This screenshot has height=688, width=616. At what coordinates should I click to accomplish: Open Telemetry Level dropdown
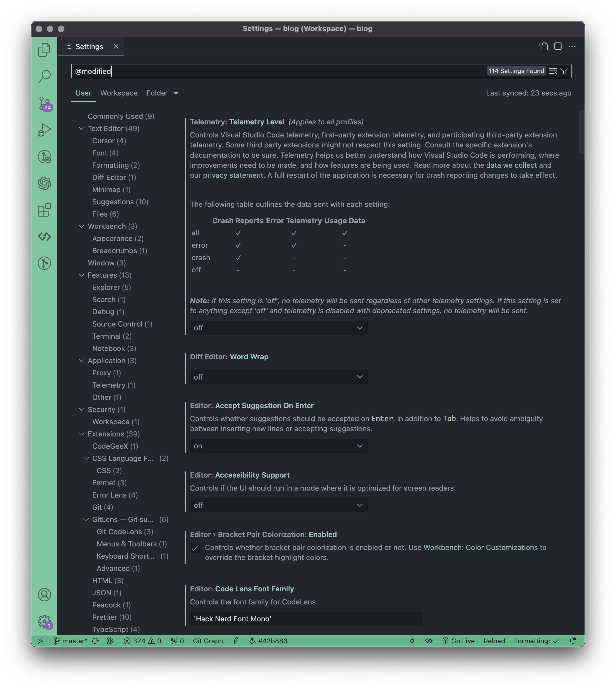click(x=278, y=328)
